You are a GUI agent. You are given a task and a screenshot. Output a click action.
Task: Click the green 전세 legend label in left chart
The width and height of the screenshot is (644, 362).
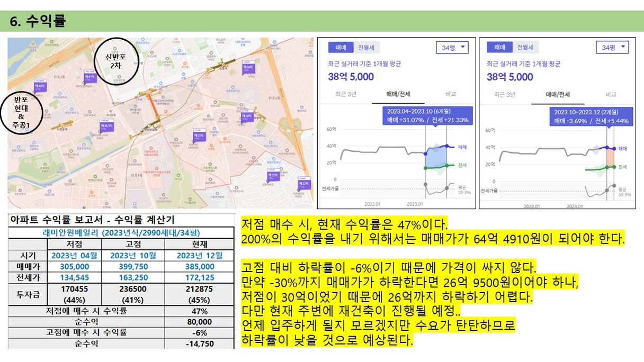pyautogui.click(x=461, y=165)
